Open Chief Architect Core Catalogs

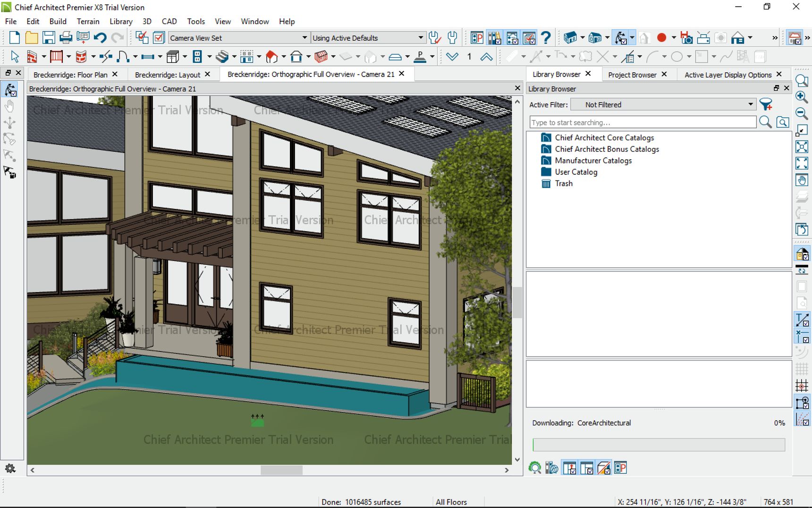(604, 138)
